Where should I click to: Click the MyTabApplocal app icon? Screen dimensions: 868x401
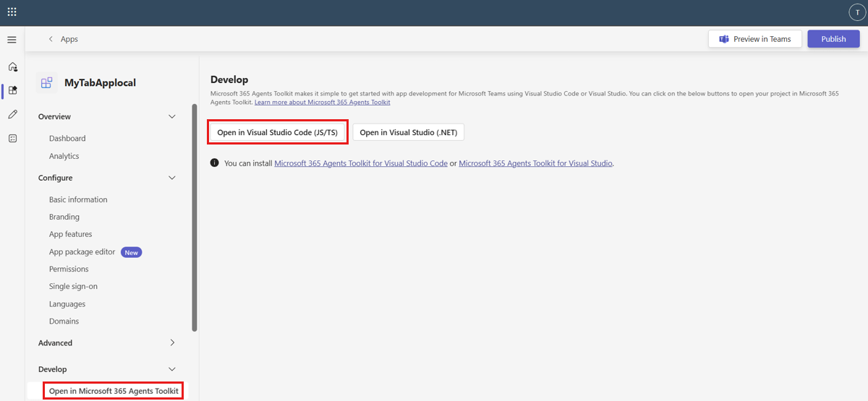[47, 83]
